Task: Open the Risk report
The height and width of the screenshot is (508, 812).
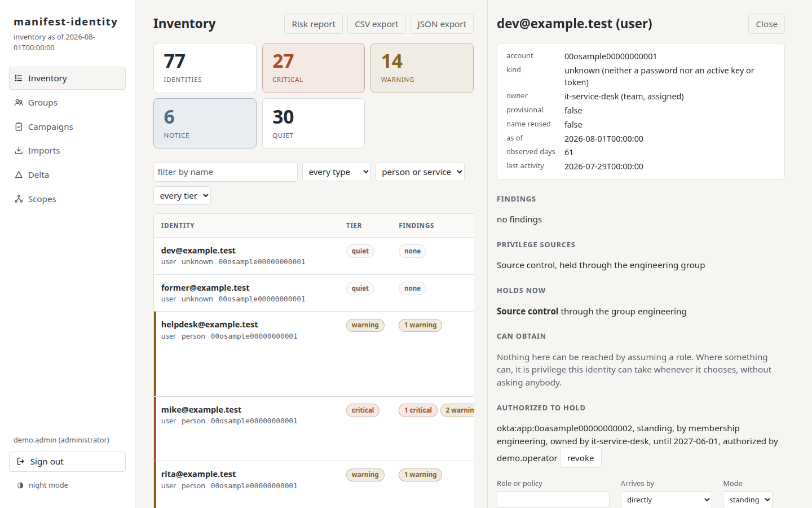Action: pyautogui.click(x=314, y=24)
